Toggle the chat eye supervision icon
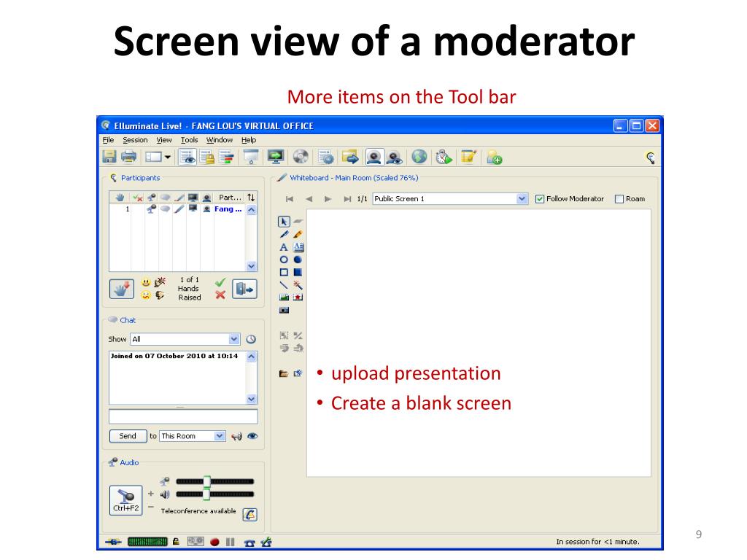 [252, 436]
